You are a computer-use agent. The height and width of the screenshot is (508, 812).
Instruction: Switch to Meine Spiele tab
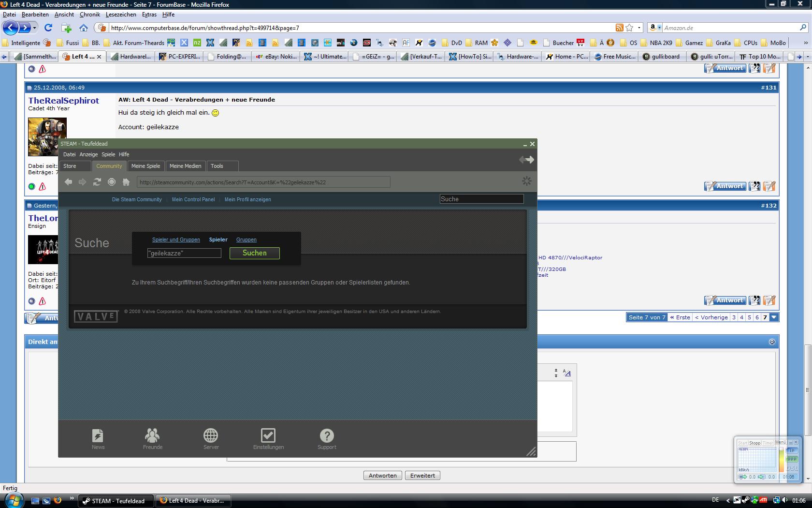click(x=145, y=166)
